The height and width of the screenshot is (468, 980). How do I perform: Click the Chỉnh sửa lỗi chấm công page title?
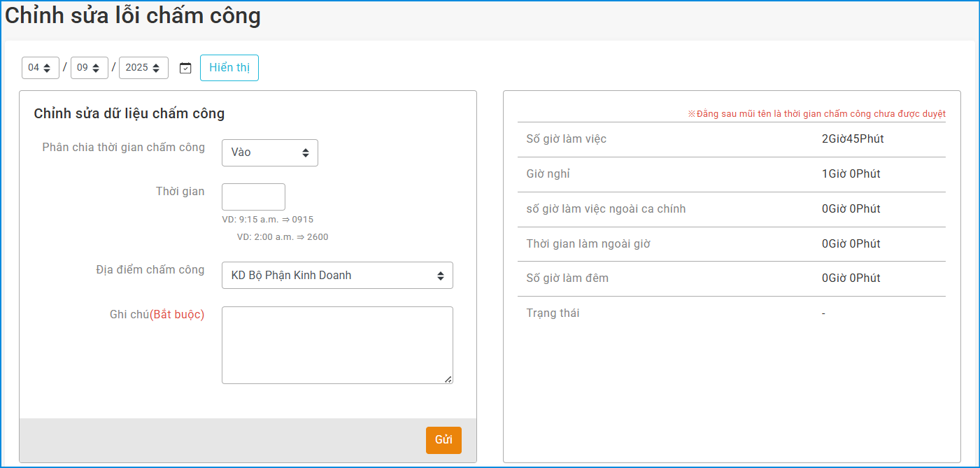133,15
